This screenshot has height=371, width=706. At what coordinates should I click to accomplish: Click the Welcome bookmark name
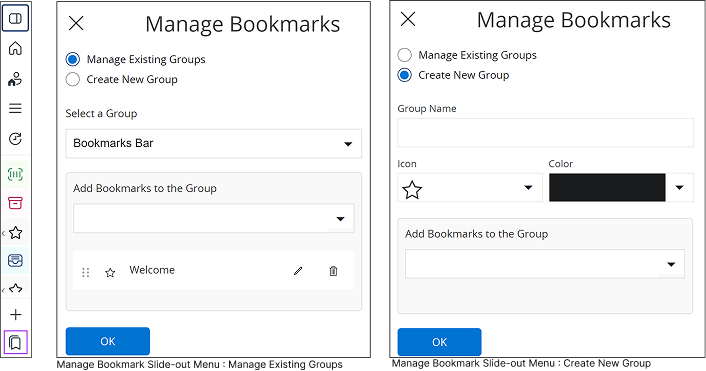point(152,270)
